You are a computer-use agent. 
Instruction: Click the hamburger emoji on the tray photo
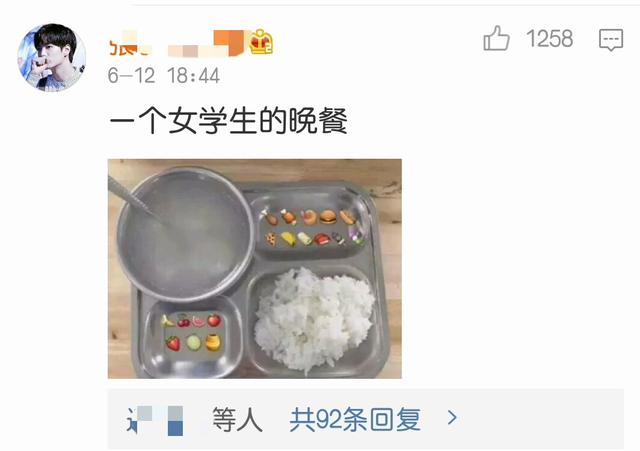tap(328, 217)
